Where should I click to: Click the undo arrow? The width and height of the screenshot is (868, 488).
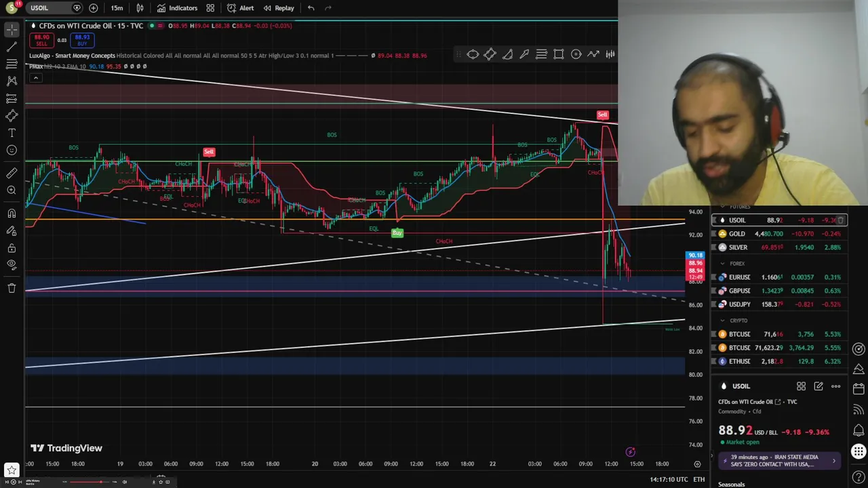(311, 8)
